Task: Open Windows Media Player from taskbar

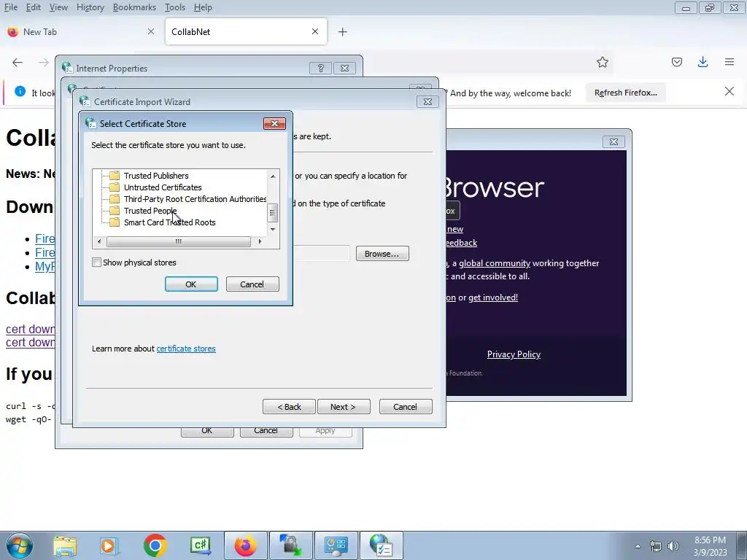Action: click(109, 545)
